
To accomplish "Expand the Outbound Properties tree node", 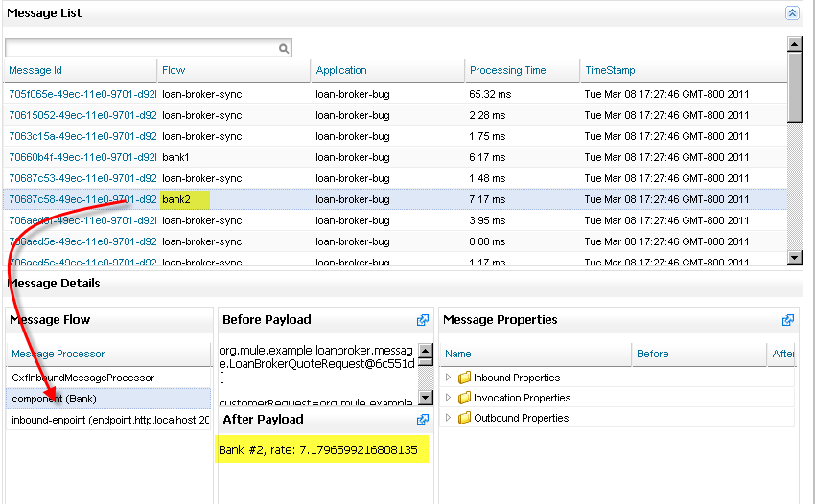I will [x=448, y=418].
